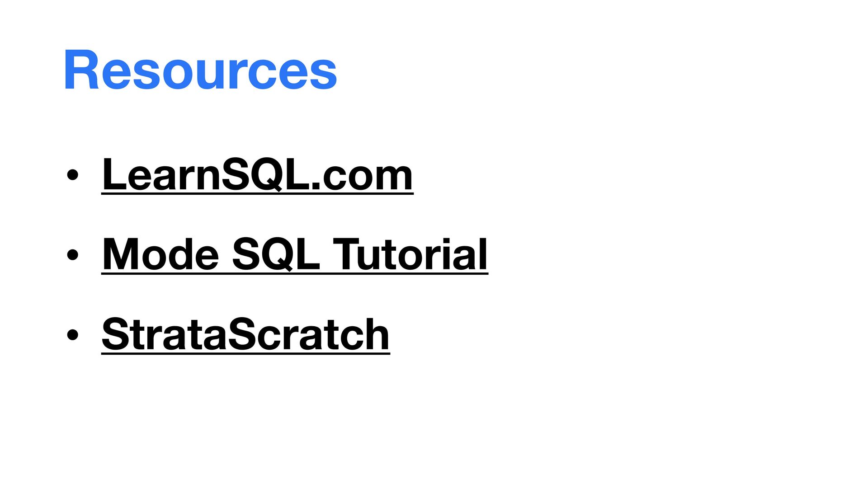Click the underline beneath Mode SQL Tutorial
Image resolution: width=868 pixels, height=488 pixels.
pyautogui.click(x=295, y=274)
